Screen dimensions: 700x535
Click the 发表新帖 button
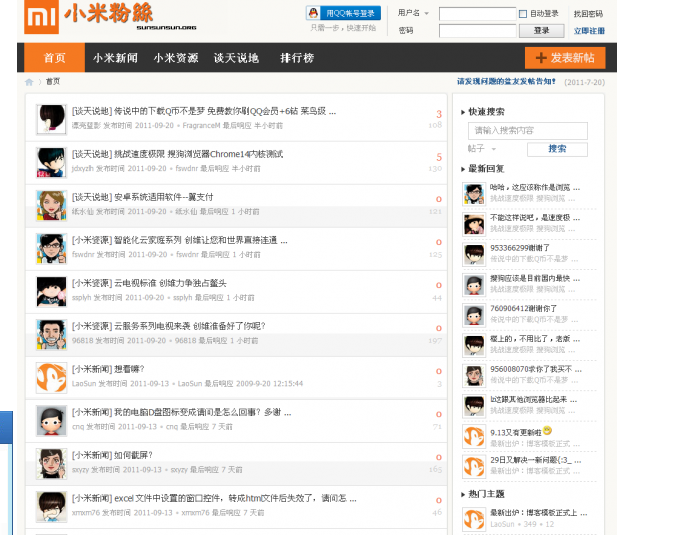click(x=565, y=58)
